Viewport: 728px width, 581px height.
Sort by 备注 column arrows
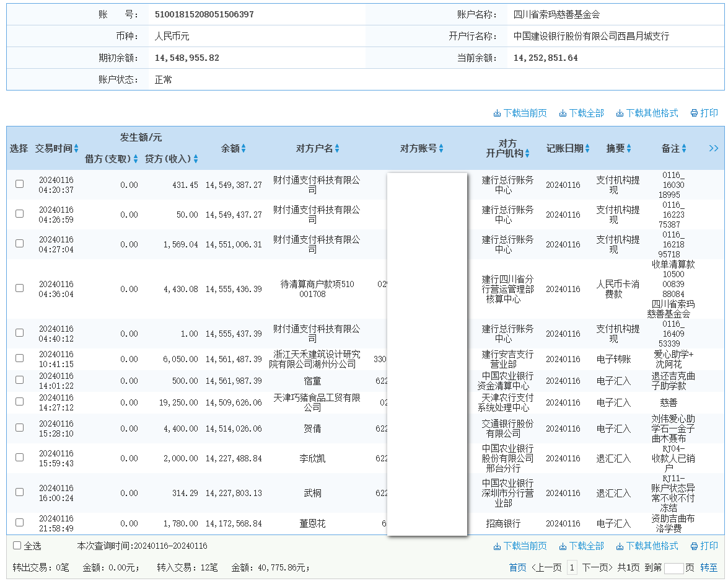coord(684,148)
